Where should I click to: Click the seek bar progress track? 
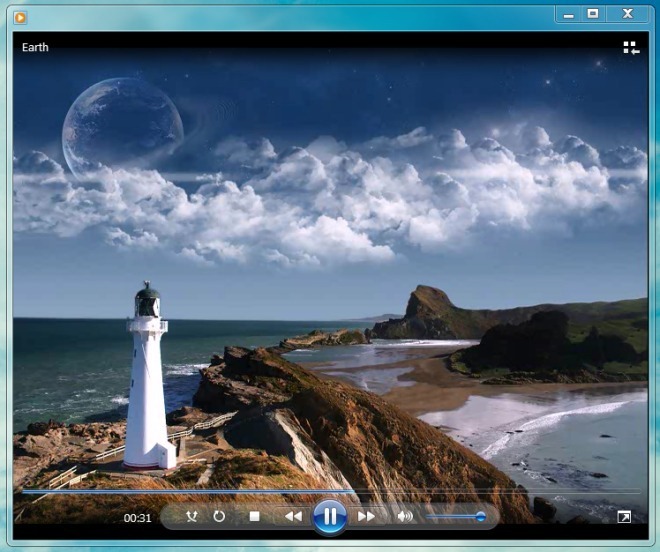[331, 491]
